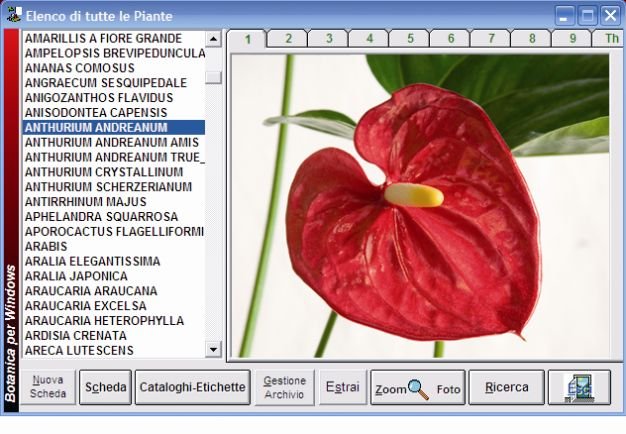
Task: Select ARAUCARIA EXCELSA in the list
Action: [x=85, y=306]
